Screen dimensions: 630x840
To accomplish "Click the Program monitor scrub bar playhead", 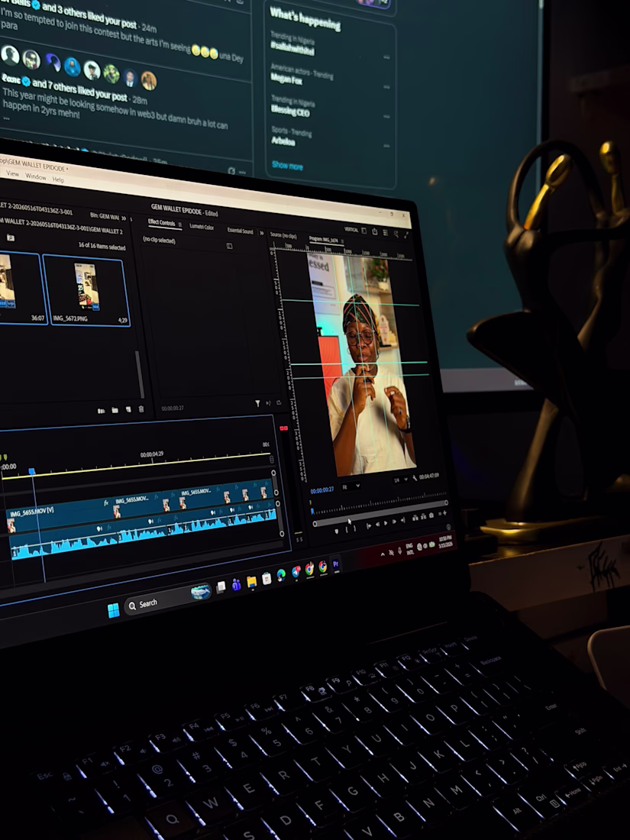I will point(312,511).
